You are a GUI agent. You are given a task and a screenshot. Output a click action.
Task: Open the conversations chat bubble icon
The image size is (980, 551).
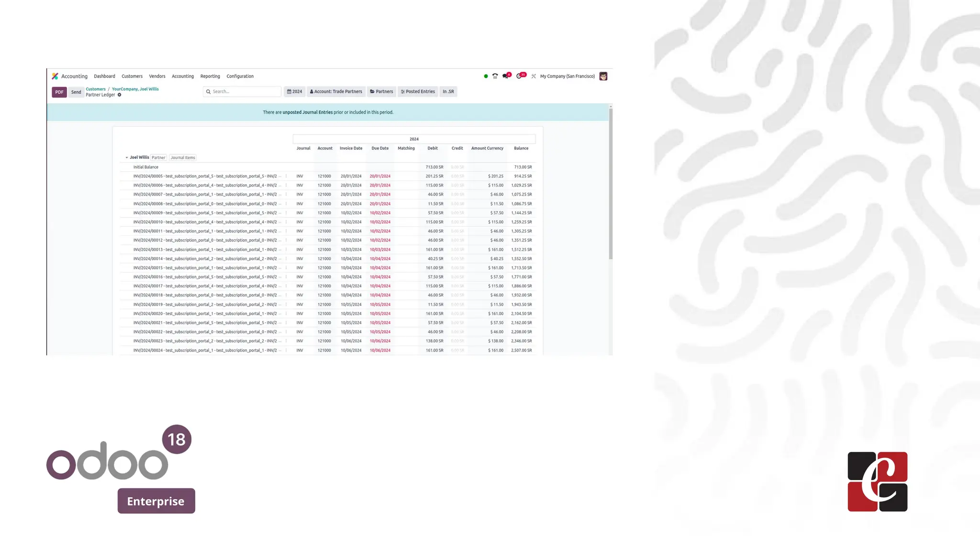coord(505,76)
